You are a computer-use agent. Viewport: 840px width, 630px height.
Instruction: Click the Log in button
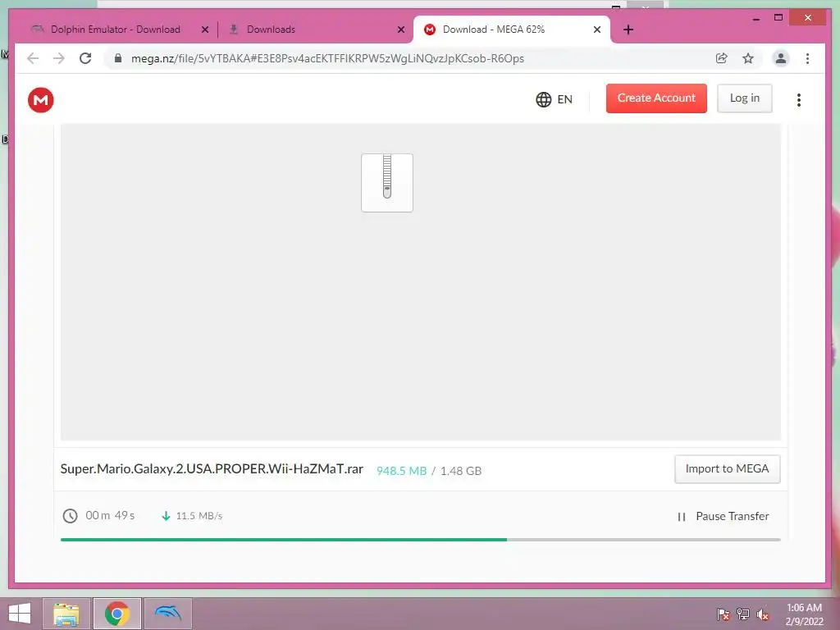pos(745,98)
